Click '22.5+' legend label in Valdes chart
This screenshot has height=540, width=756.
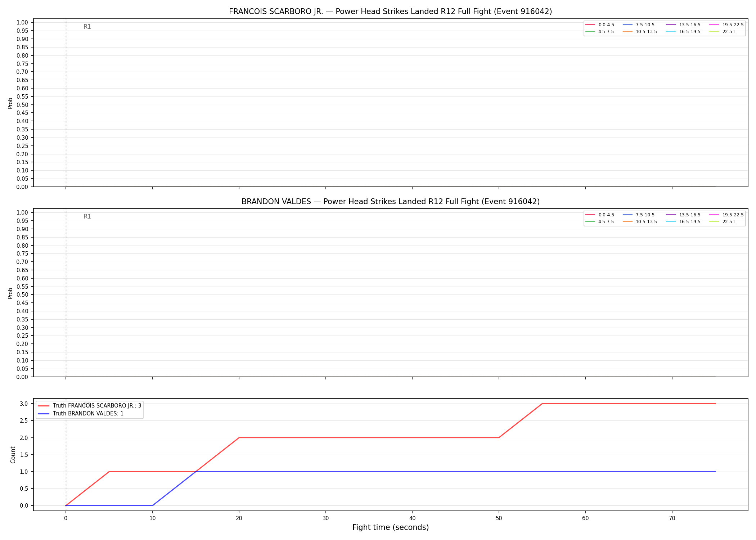coord(729,222)
